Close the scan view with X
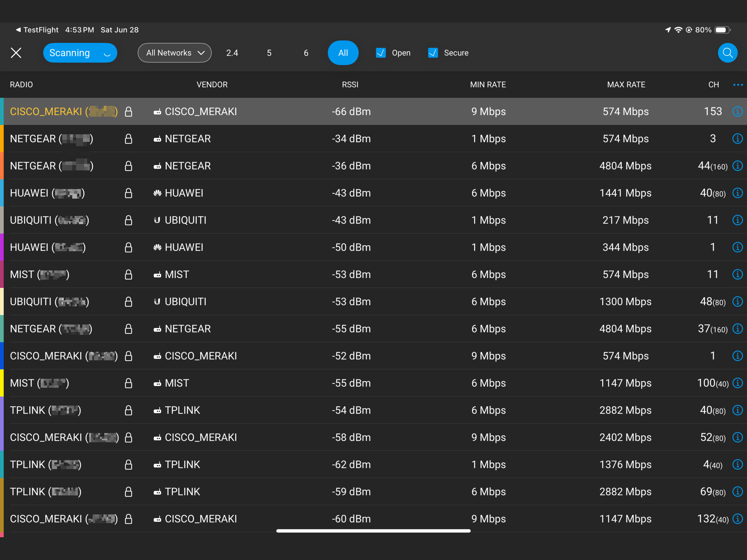747x560 pixels. point(16,53)
